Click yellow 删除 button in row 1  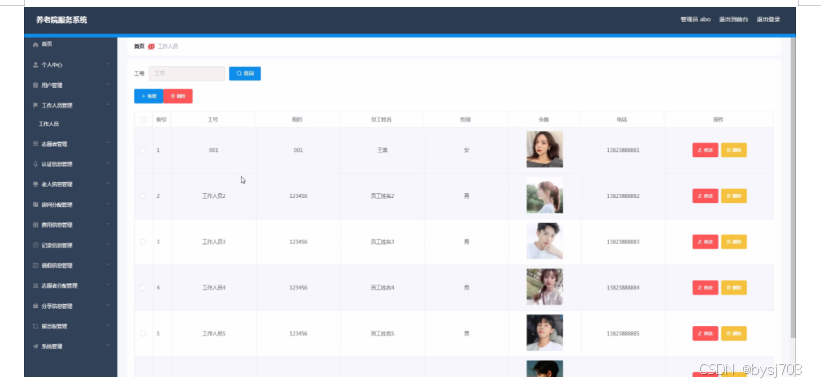point(734,150)
